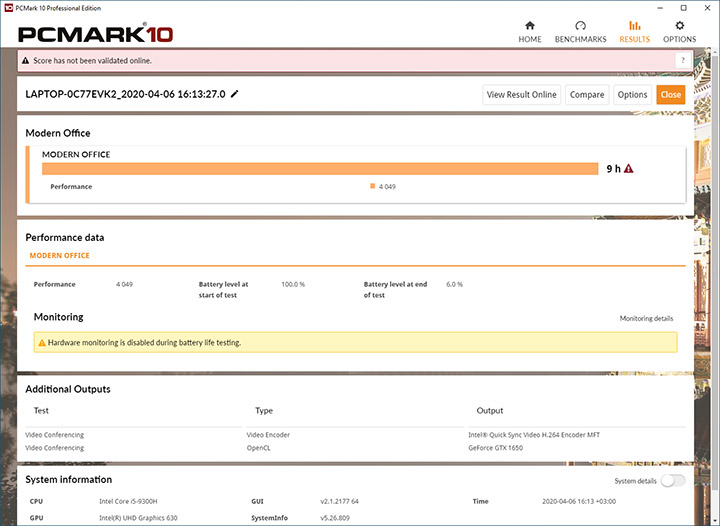Click the Monitoring heading
The image size is (720, 526).
click(x=58, y=317)
